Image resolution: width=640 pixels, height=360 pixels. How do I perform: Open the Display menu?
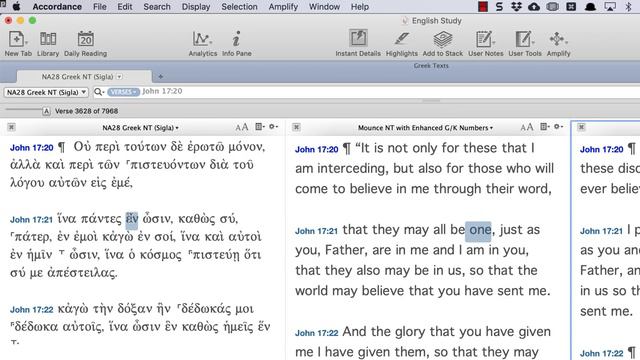(196, 7)
